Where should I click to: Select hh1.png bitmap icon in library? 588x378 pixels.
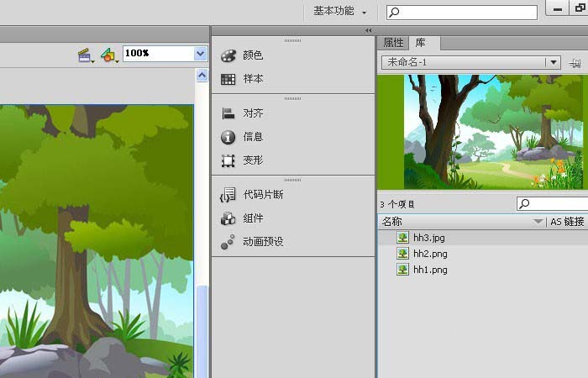tap(402, 270)
